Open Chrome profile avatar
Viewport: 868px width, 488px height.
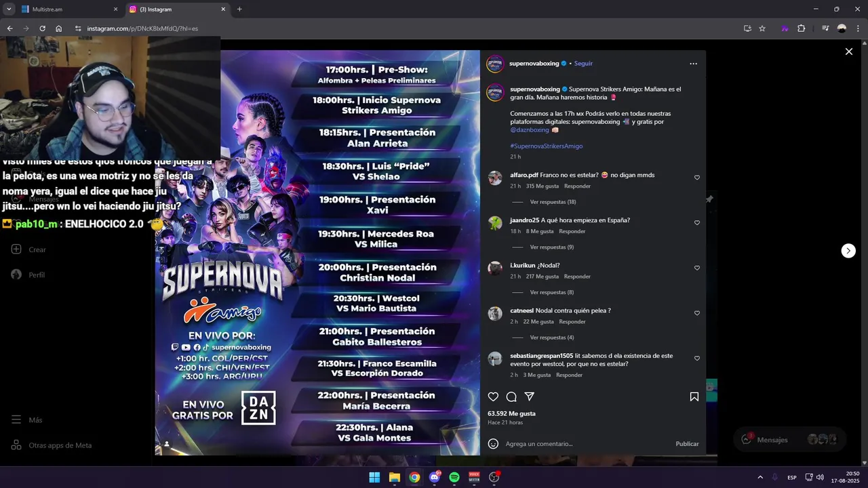point(842,28)
